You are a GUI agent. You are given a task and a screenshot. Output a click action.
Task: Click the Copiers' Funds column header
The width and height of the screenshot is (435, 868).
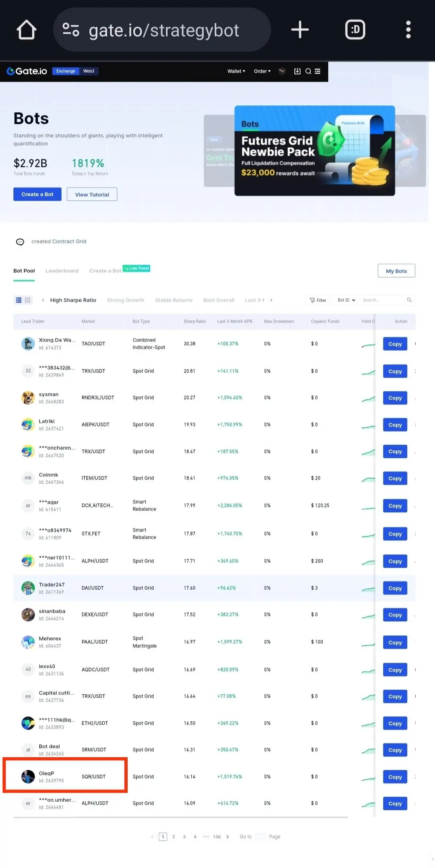[325, 322]
